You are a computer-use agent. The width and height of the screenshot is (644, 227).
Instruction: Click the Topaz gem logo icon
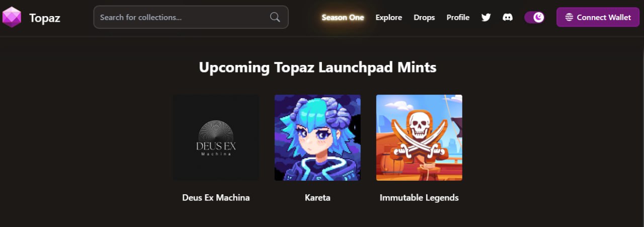pos(12,17)
